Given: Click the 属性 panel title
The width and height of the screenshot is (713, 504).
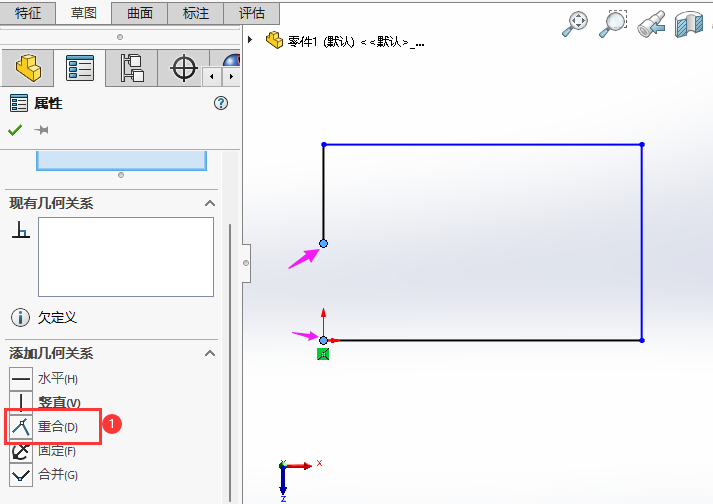Looking at the screenshot, I should pos(48,103).
